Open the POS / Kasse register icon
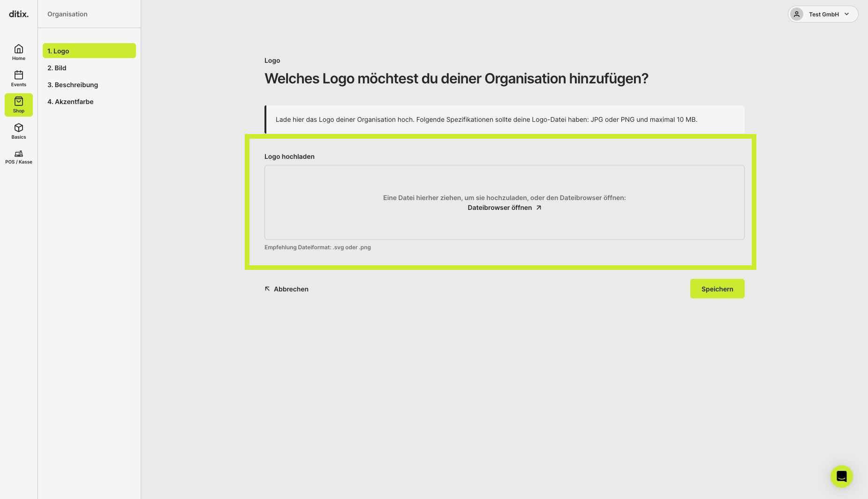868x499 pixels. click(x=19, y=154)
